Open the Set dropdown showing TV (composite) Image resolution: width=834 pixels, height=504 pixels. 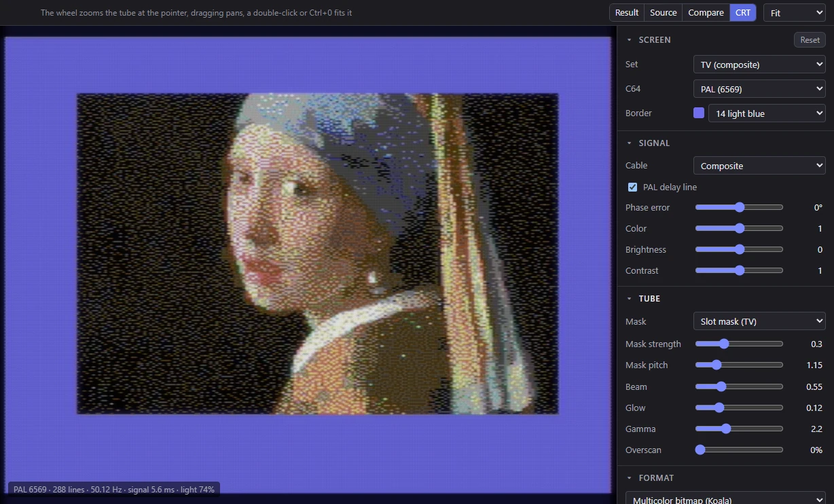(759, 65)
